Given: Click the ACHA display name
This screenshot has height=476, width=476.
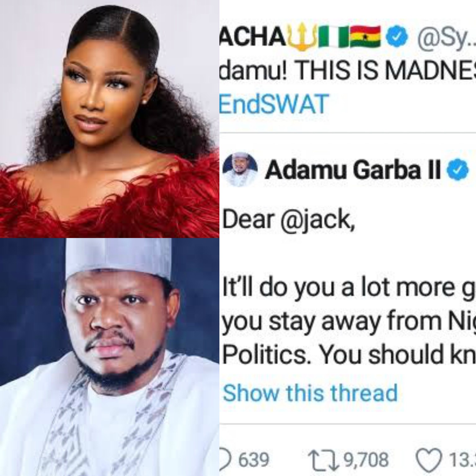Looking at the screenshot, I should (253, 37).
